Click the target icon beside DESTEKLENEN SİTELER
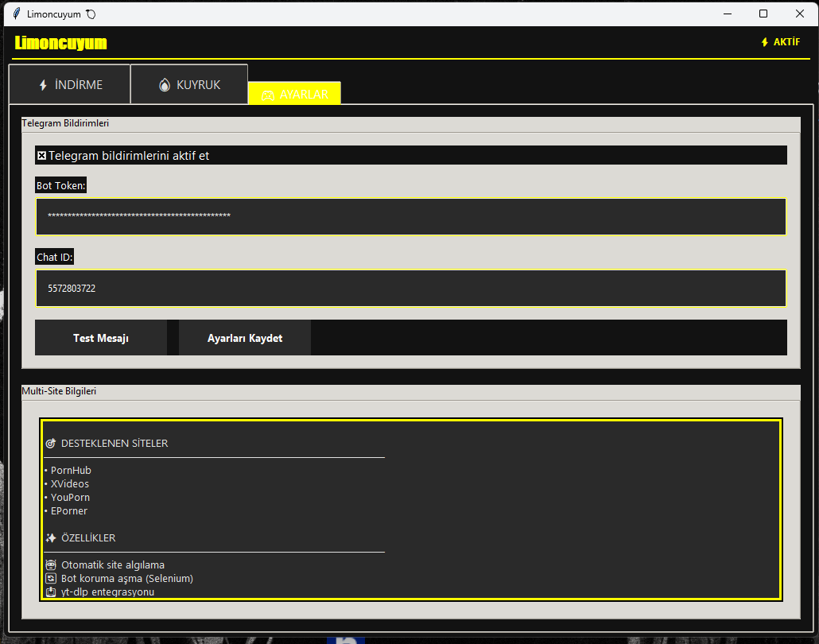819x644 pixels. pyautogui.click(x=51, y=444)
